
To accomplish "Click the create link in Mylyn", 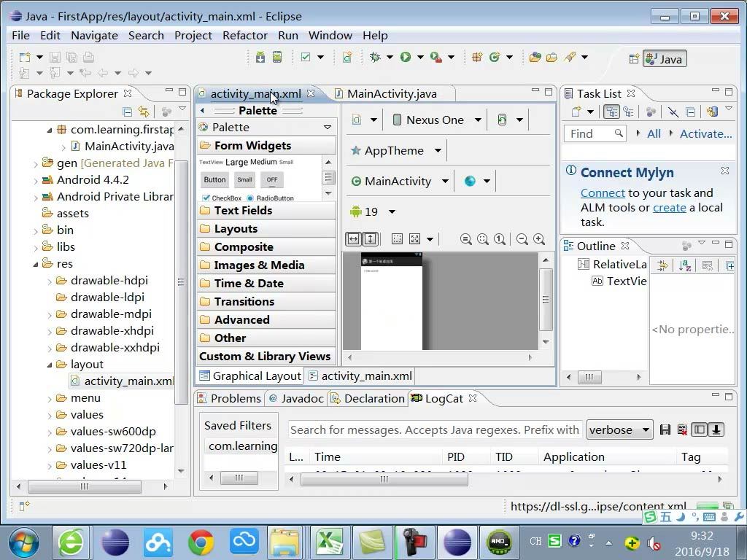I will (x=670, y=208).
